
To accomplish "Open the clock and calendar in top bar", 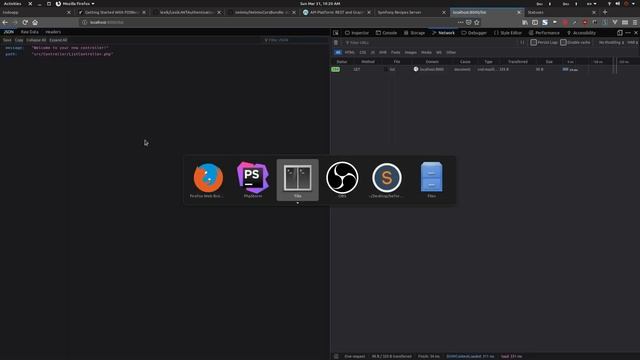I will tap(320, 4).
